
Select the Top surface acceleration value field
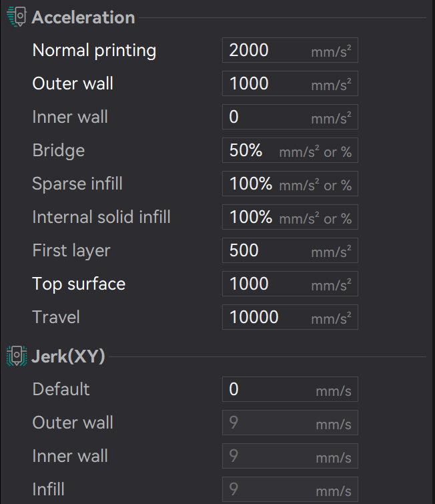coord(267,284)
